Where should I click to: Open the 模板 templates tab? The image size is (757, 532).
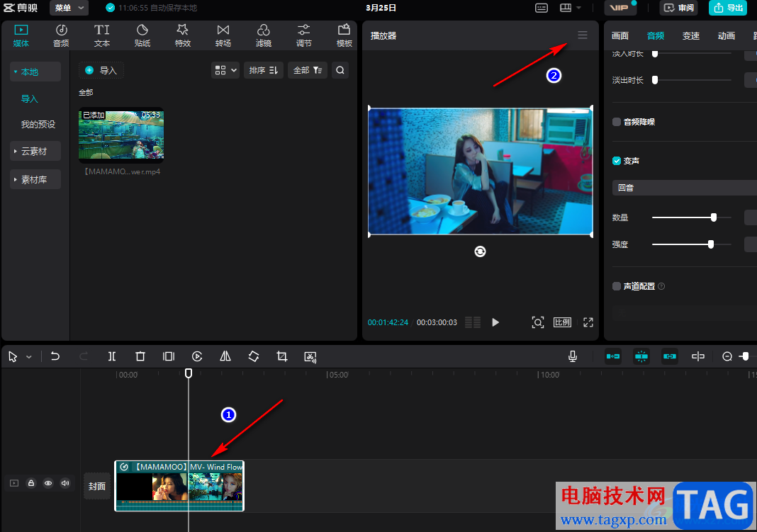(344, 35)
